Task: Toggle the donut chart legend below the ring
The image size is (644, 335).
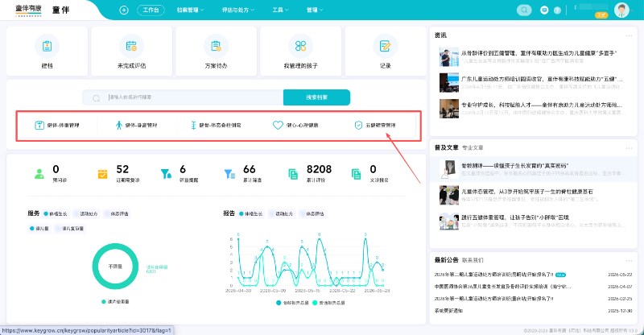Action: (115, 302)
